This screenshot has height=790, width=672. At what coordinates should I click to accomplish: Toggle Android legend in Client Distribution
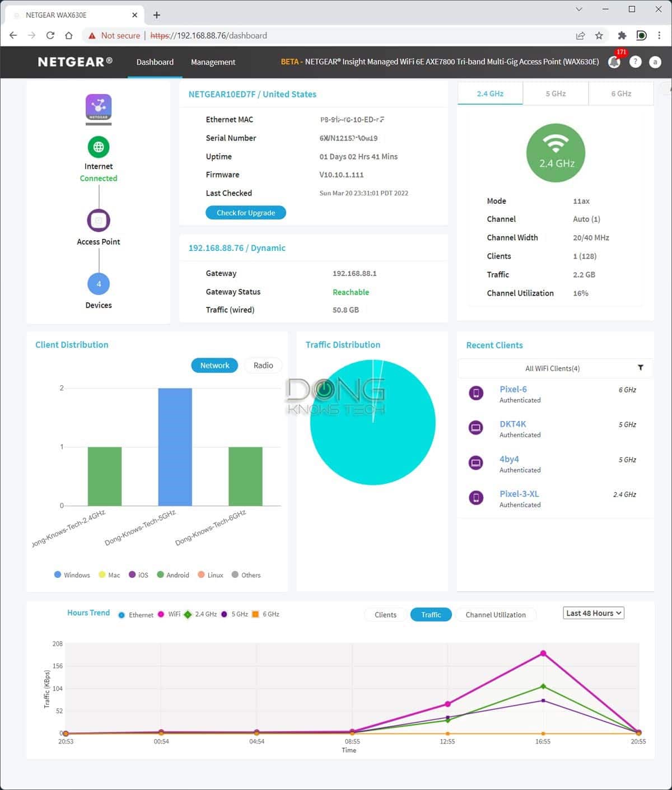pyautogui.click(x=173, y=575)
